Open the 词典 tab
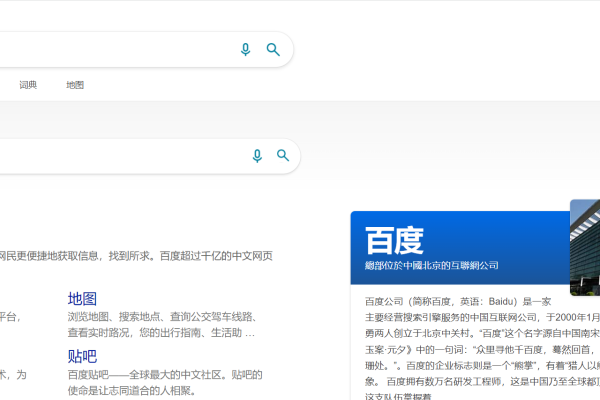600x400 pixels. click(28, 85)
